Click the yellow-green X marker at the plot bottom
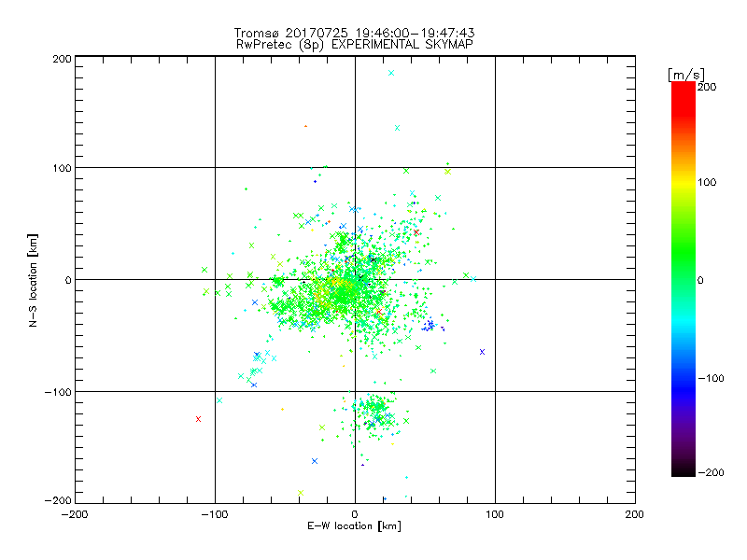 (300, 493)
